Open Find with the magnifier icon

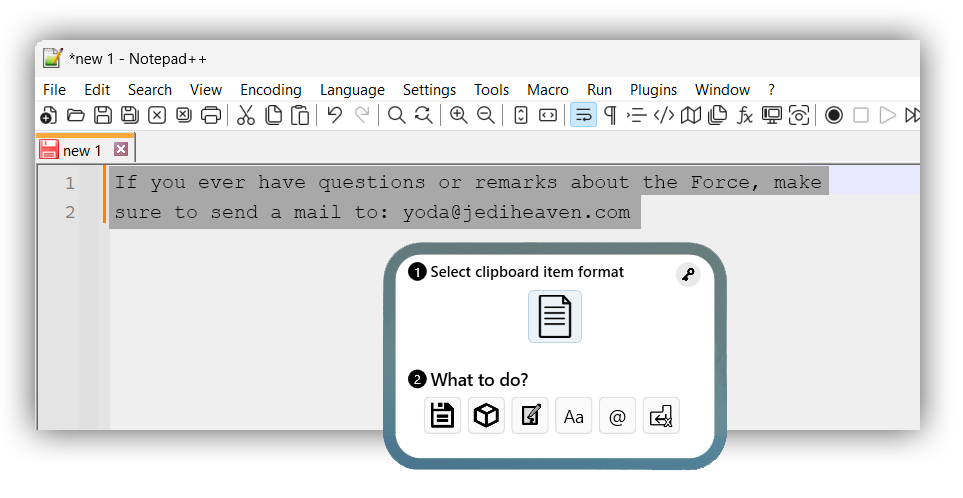click(x=397, y=115)
